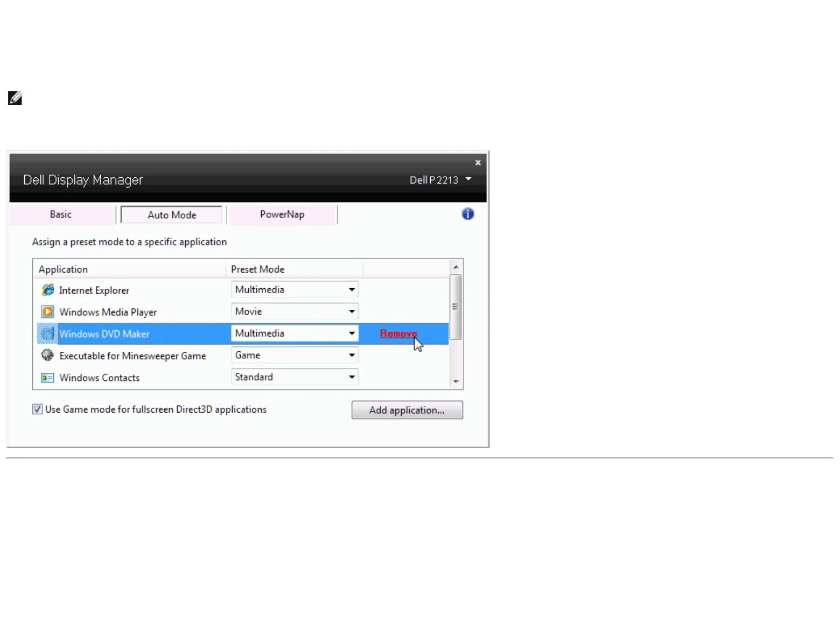Open preset mode dropdown for Windows DVD Maker
The height and width of the screenshot is (619, 840).
(x=295, y=333)
